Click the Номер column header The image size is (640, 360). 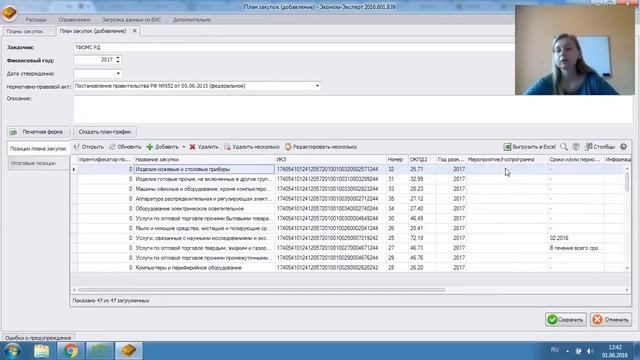[x=397, y=160]
